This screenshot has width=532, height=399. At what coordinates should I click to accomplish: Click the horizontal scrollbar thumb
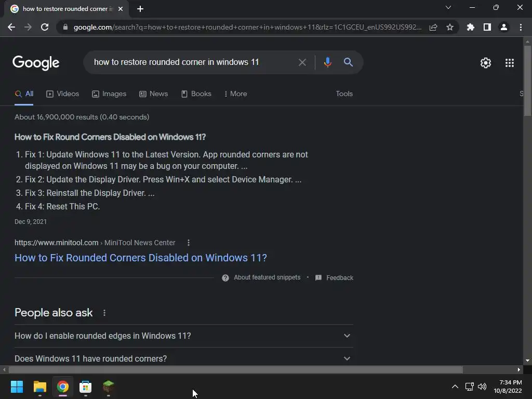235,369
